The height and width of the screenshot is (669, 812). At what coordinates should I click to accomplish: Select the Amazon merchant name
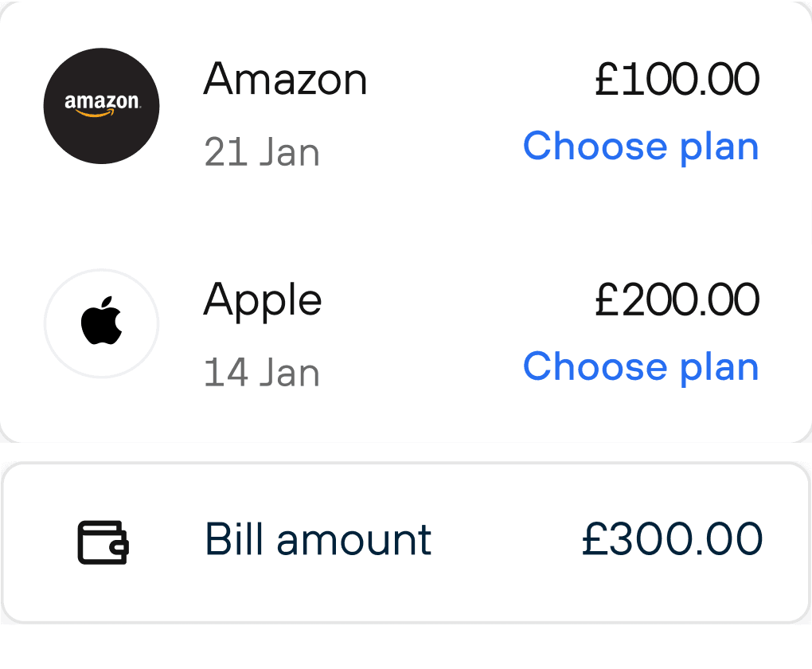click(285, 80)
